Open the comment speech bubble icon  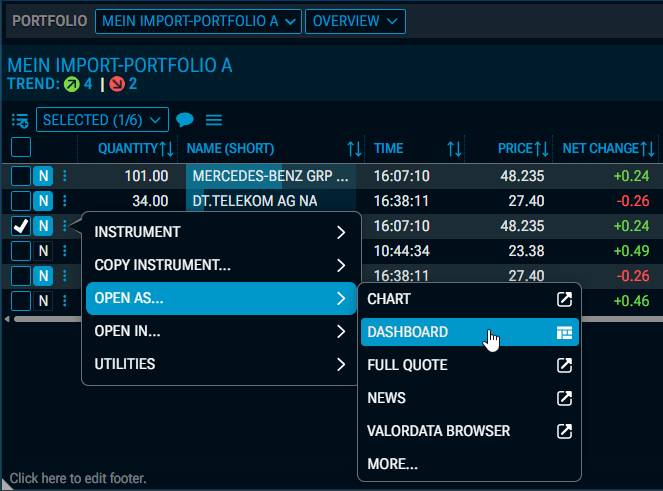tap(185, 120)
